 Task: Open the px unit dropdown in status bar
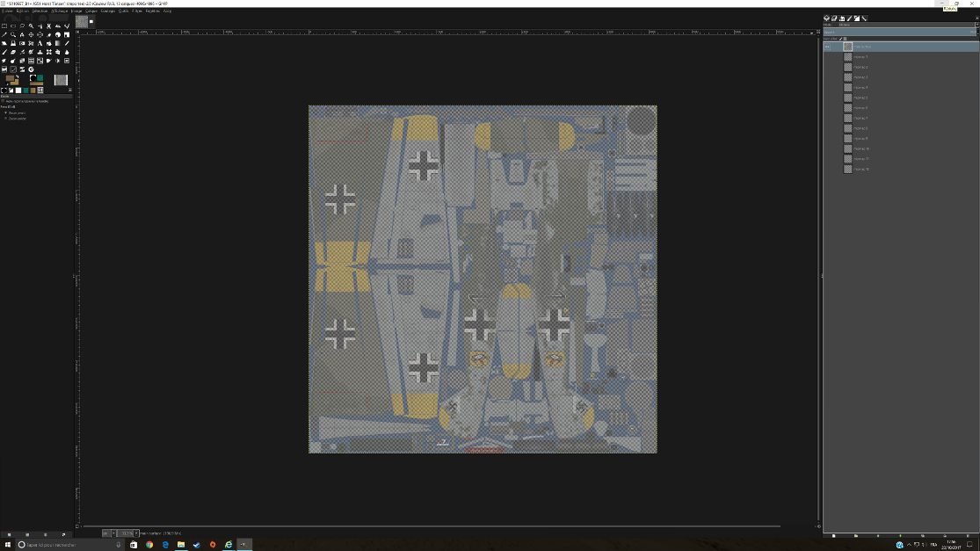107,533
